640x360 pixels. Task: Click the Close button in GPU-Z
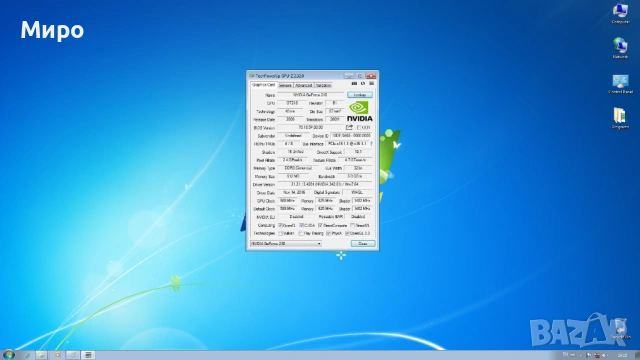point(363,243)
